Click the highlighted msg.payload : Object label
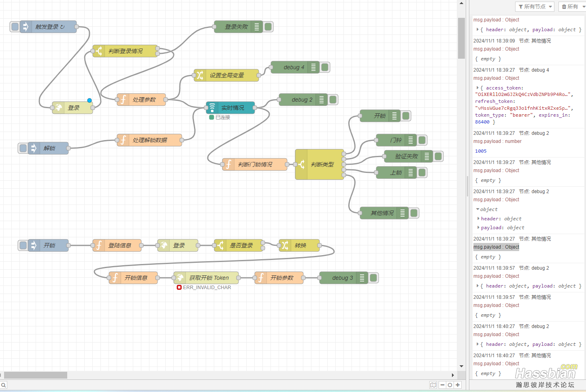Image resolution: width=586 pixels, height=392 pixels. tap(496, 247)
